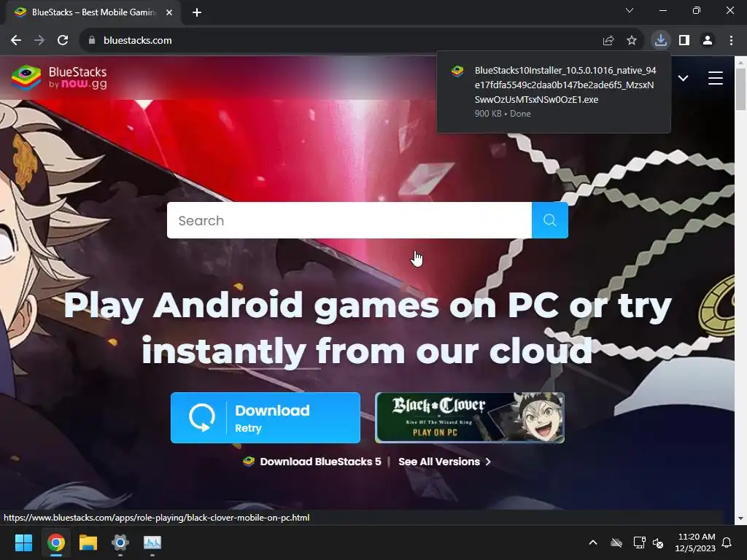Open Black Clover Play on PC banner
The image size is (747, 560).
[470, 418]
